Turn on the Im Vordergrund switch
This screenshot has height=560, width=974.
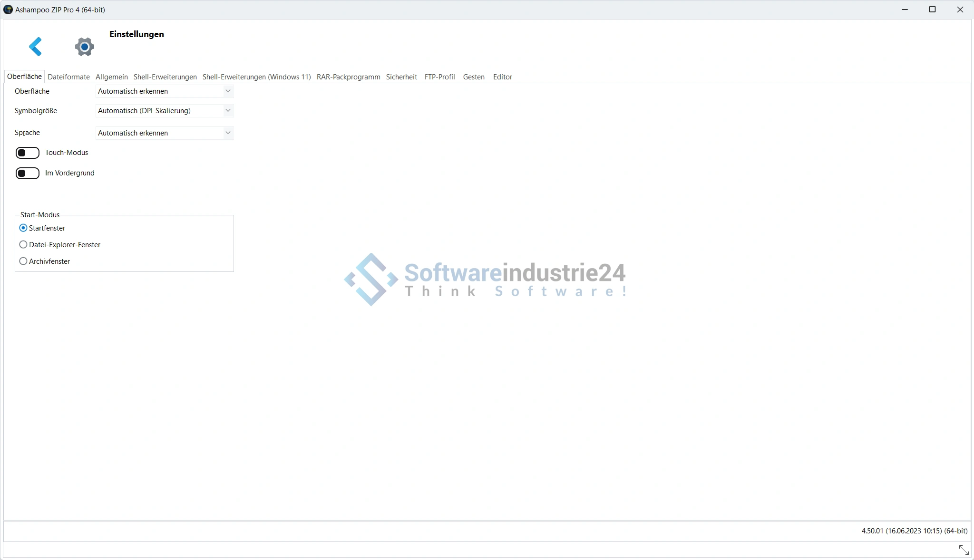(x=28, y=173)
